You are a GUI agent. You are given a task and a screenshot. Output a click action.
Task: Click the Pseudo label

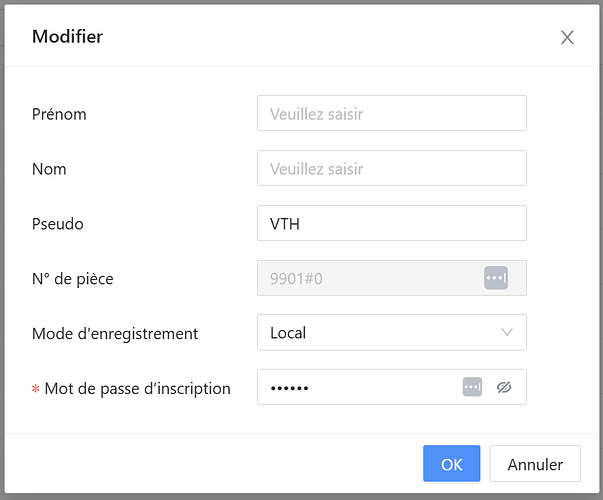click(58, 224)
